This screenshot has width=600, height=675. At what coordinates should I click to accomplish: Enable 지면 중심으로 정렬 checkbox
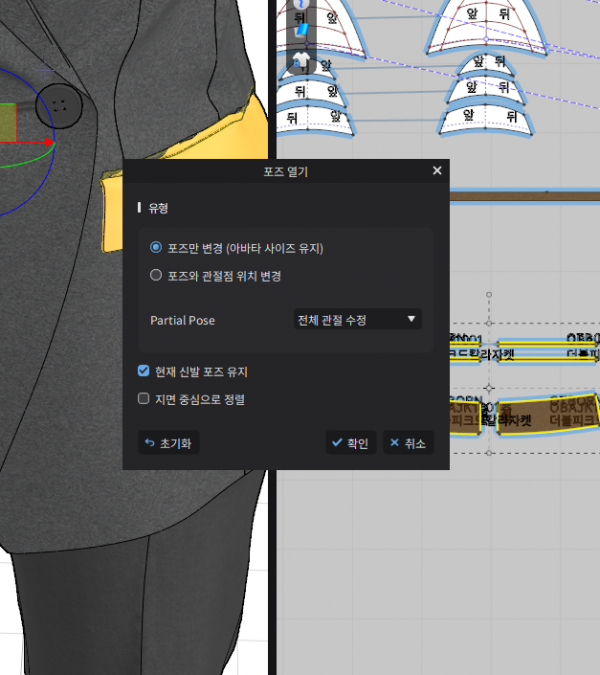pos(144,398)
